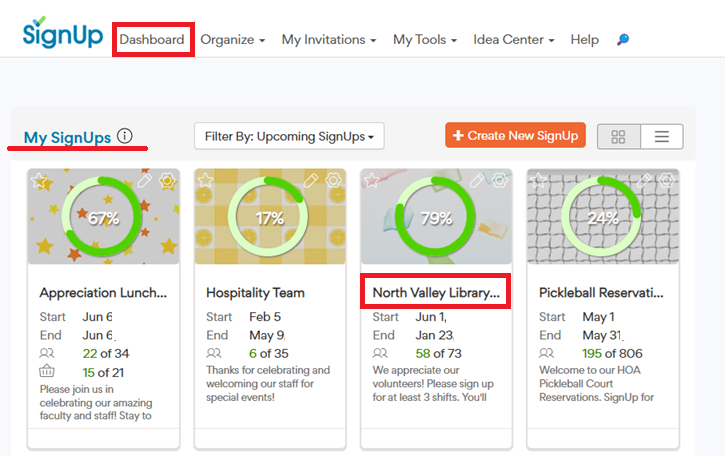Favorite the Pickleball Reservations star
The image size is (725, 456).
[x=538, y=180]
